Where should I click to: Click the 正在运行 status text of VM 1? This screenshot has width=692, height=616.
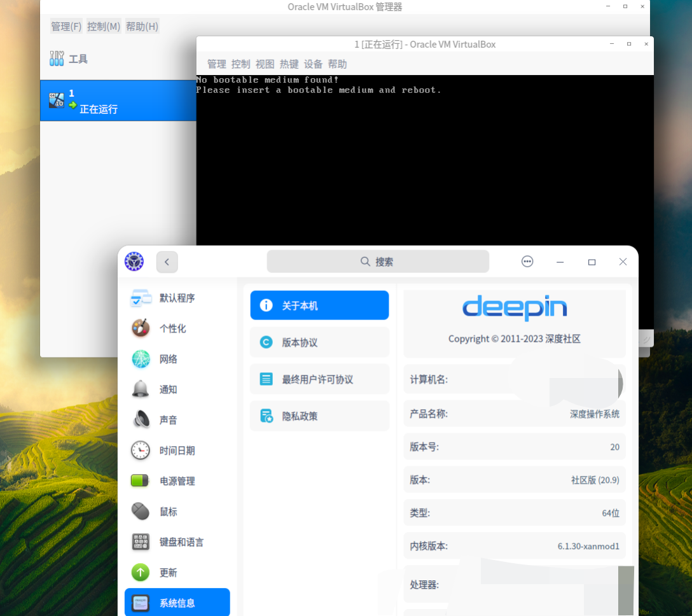pos(99,109)
